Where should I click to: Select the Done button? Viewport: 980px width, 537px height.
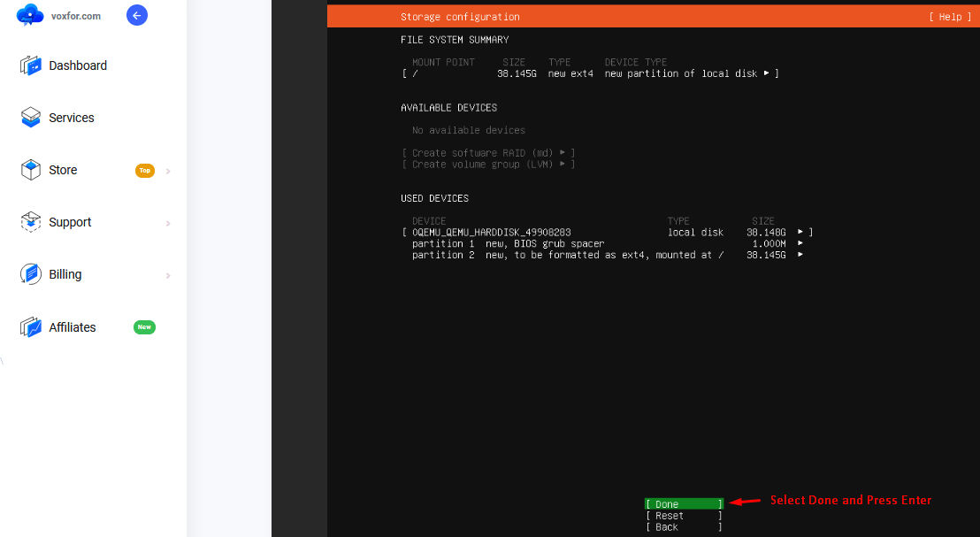coord(683,503)
